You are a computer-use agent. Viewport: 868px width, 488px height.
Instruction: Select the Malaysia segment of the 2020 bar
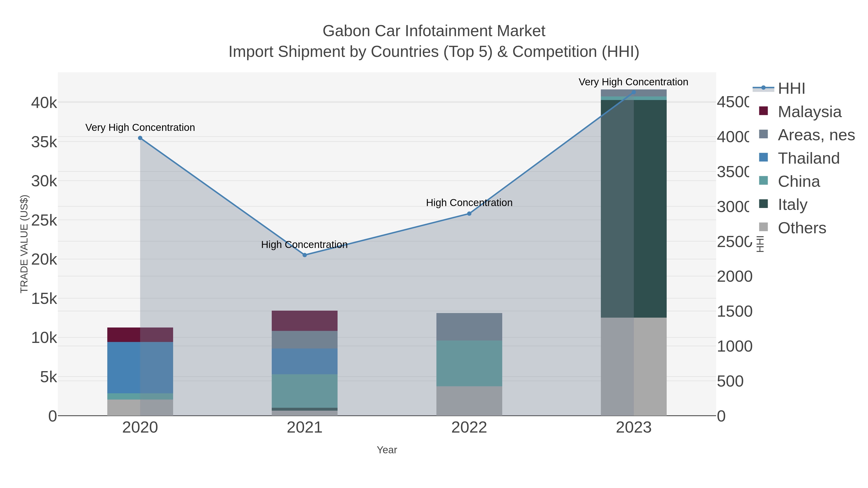point(140,335)
